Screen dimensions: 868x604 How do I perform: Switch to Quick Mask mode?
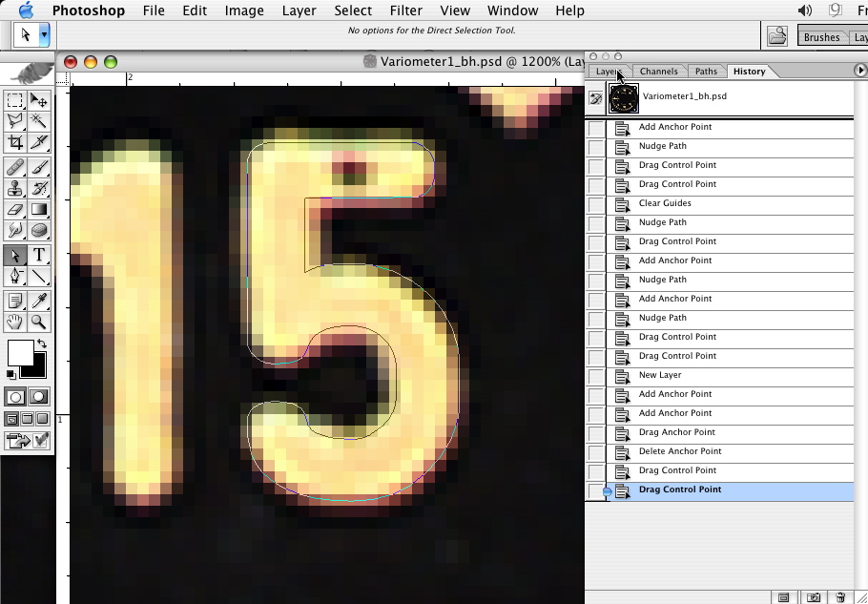39,397
